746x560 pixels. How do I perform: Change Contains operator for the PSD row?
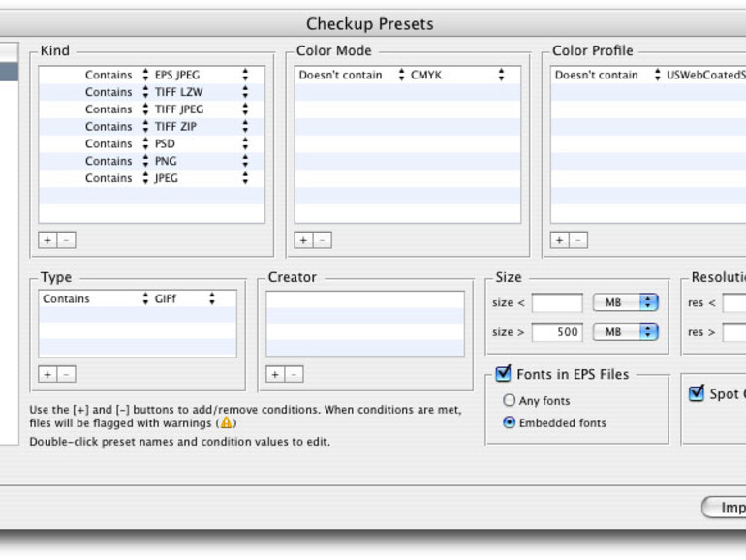pos(145,144)
